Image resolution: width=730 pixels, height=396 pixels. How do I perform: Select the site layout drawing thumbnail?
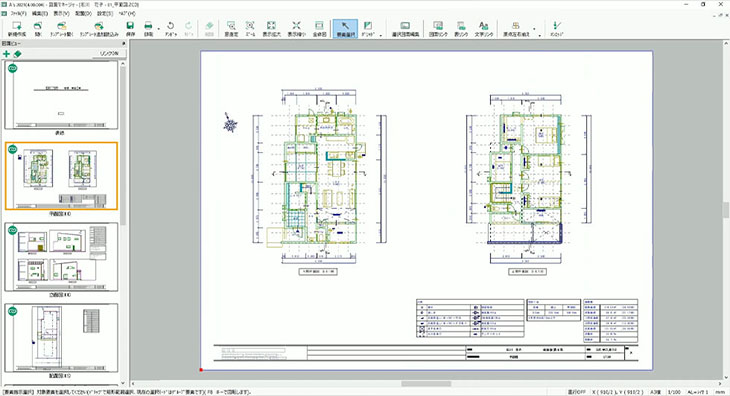[61, 337]
